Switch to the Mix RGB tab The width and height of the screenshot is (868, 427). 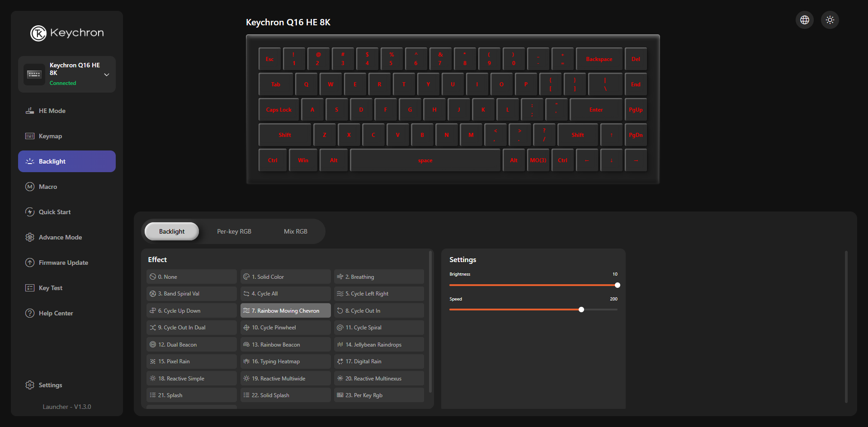pyautogui.click(x=296, y=231)
